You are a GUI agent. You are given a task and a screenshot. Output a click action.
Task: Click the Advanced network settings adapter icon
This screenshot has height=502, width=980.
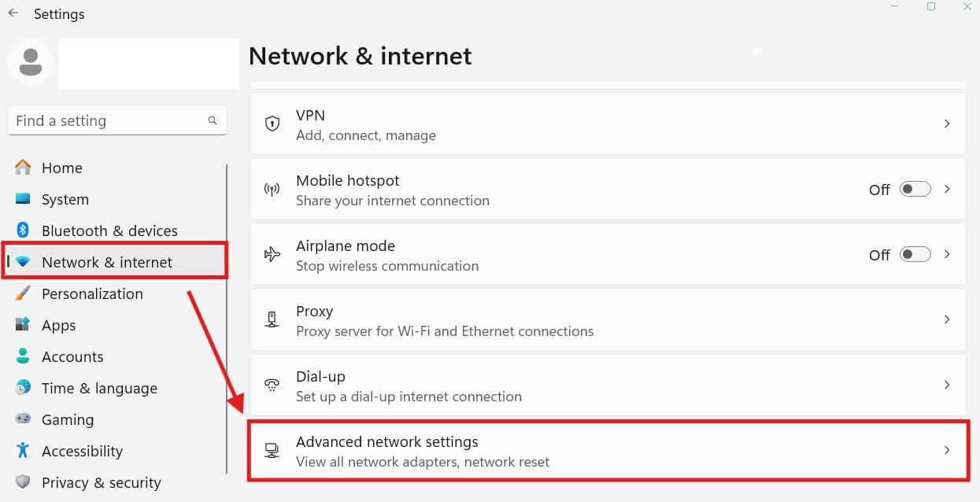coord(272,450)
